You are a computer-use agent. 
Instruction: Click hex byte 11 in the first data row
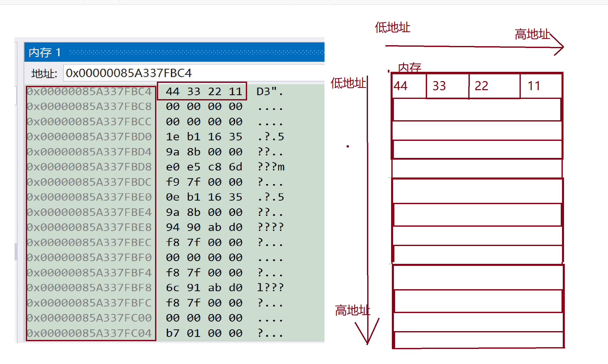pos(236,92)
